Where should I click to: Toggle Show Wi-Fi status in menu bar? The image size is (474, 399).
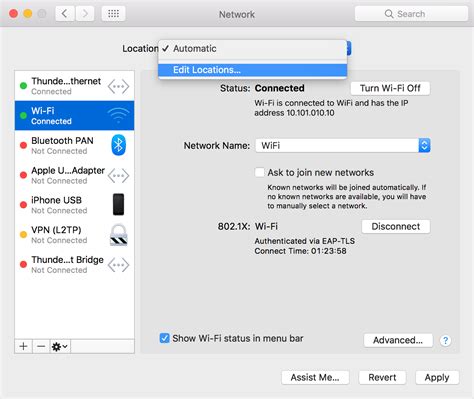pyautogui.click(x=164, y=338)
